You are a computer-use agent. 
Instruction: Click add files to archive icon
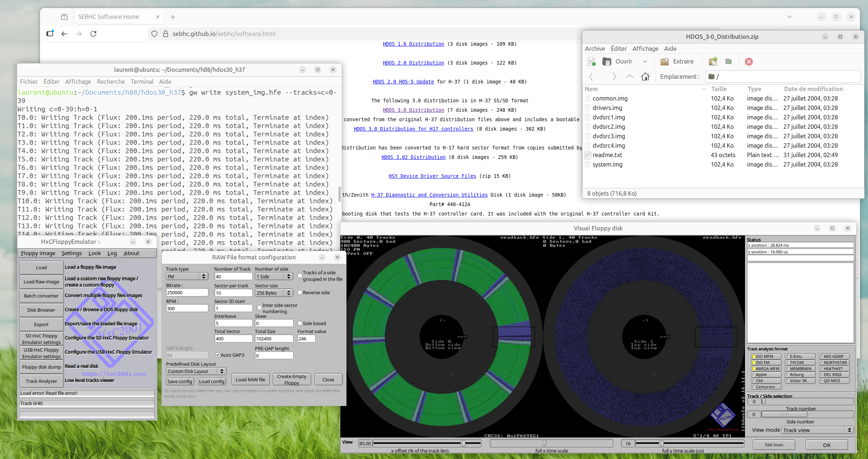point(713,62)
